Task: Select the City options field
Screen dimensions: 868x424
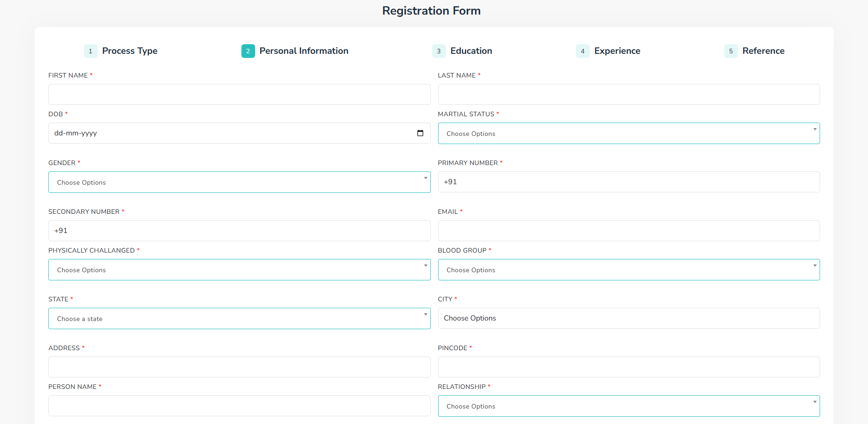Action: coord(628,318)
